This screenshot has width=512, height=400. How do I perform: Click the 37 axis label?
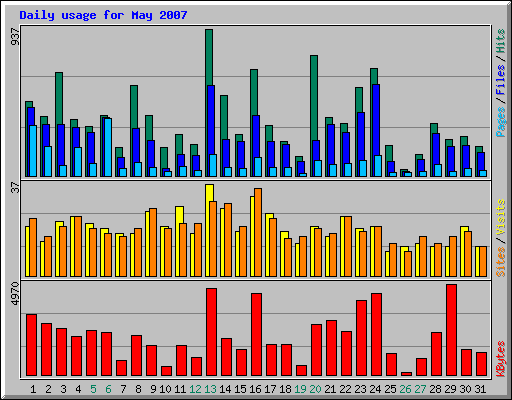pyautogui.click(x=15, y=188)
